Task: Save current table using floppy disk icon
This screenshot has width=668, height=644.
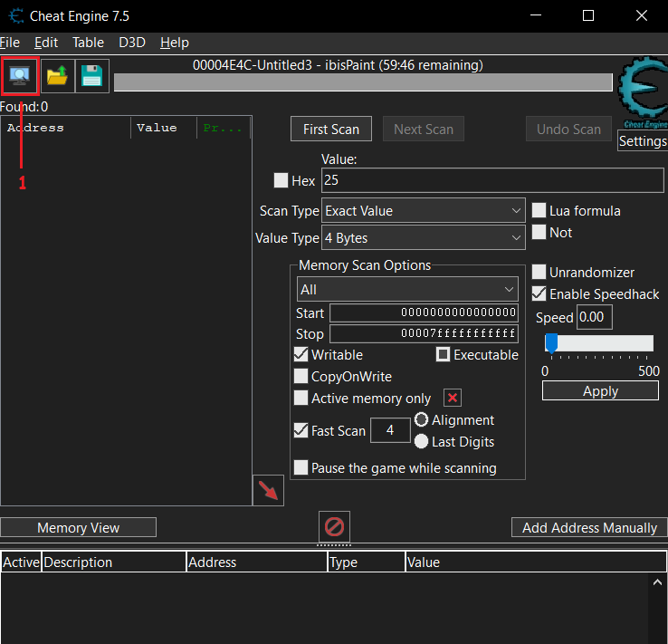Action: 92,76
